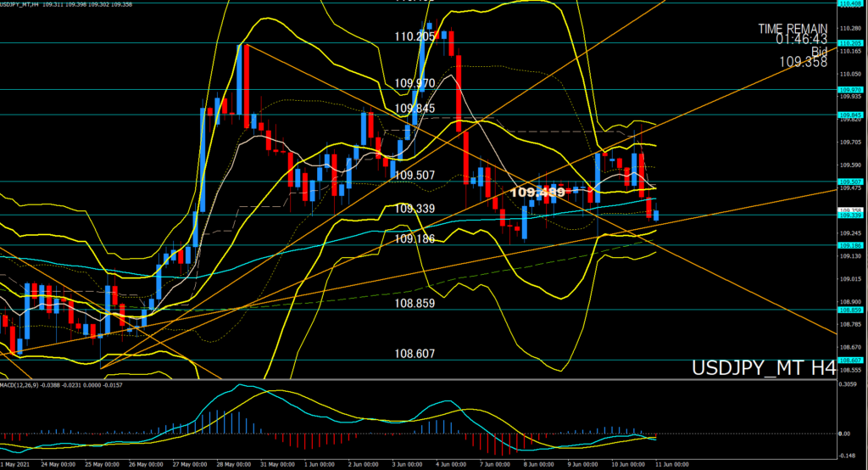The width and height of the screenshot is (868, 470).
Task: Select the 108.607 level label inside chart
Action: tap(415, 354)
